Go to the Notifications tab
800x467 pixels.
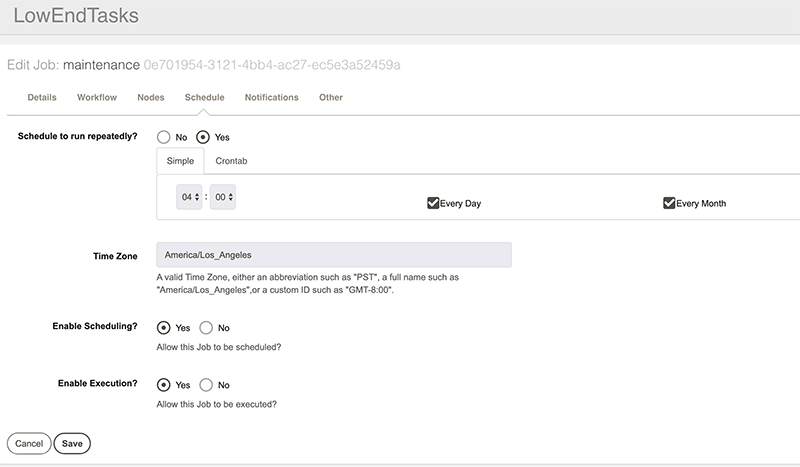click(271, 97)
